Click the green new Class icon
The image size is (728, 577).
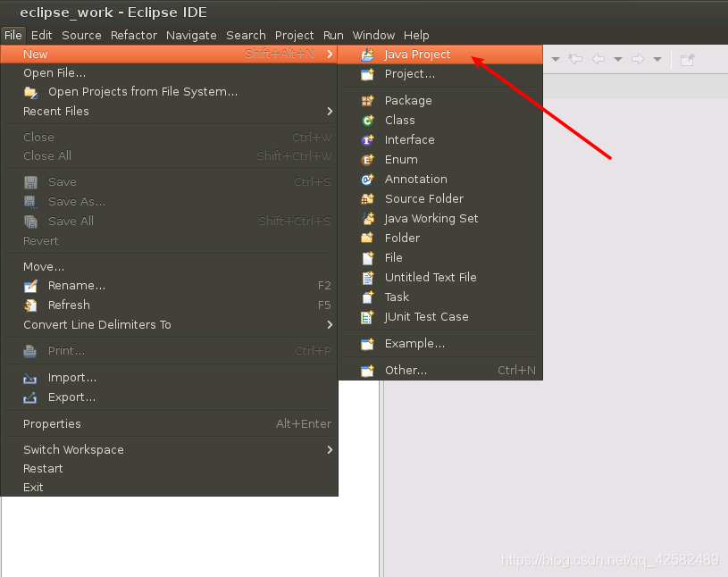pyautogui.click(x=367, y=121)
